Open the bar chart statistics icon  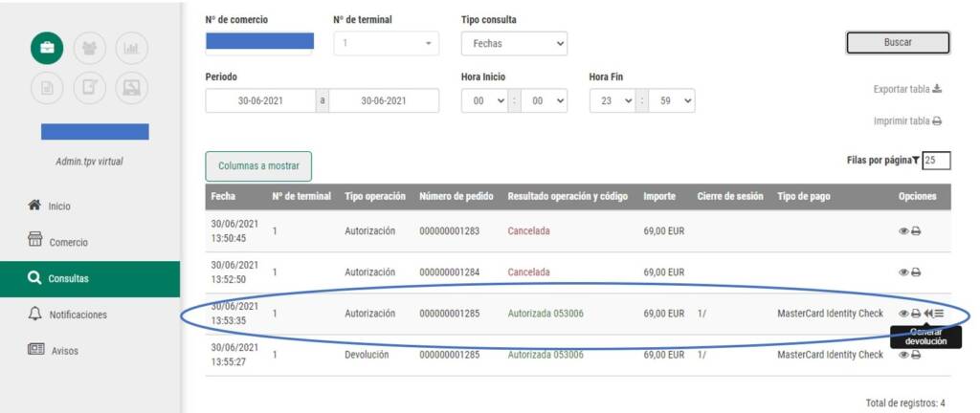(x=132, y=48)
